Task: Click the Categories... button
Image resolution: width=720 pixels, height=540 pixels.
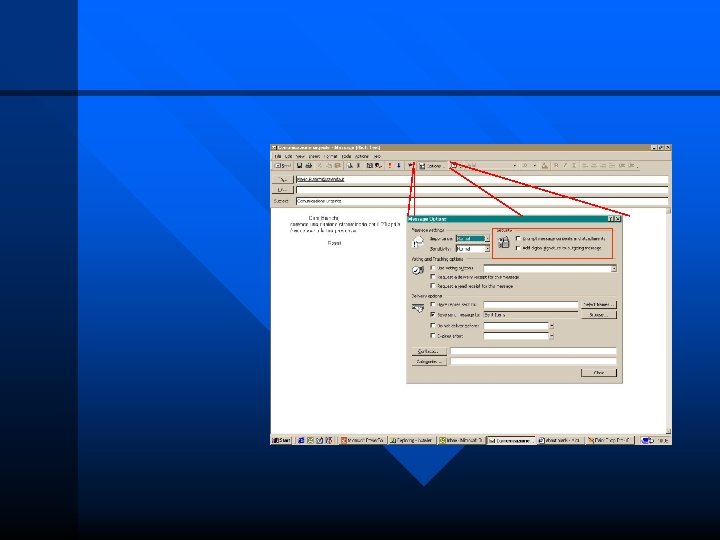Action: pyautogui.click(x=429, y=362)
